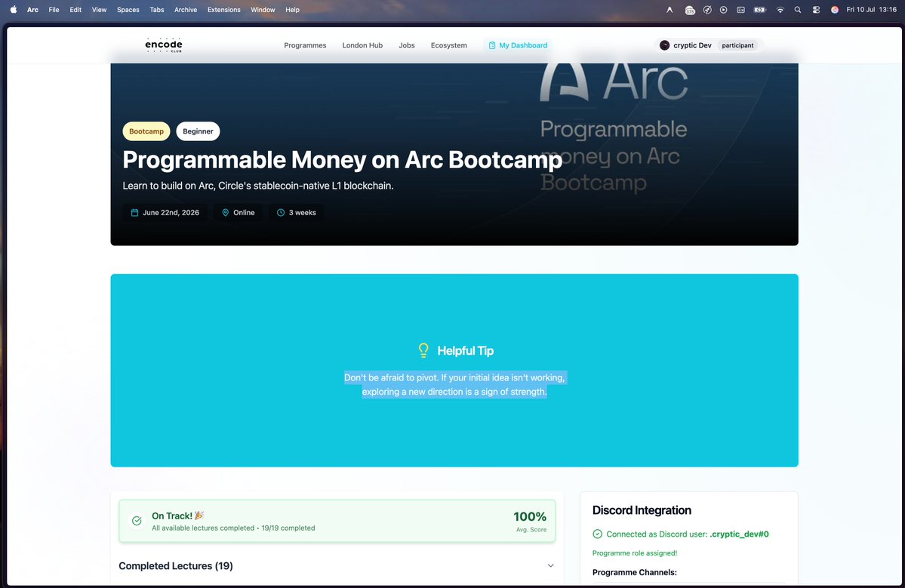Click the clock icon by 3 weeks
Screen dimensions: 905x588
[x=281, y=212]
